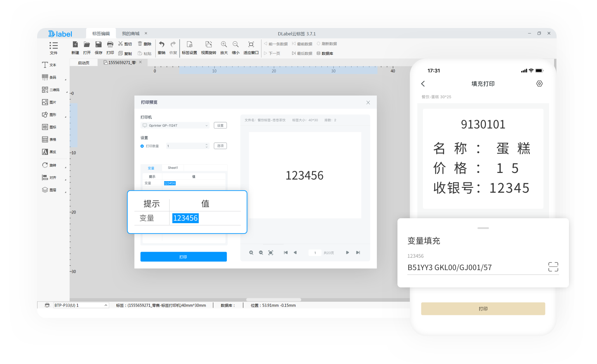
Task: Redo with the 恢复 arrow
Action: point(173,44)
